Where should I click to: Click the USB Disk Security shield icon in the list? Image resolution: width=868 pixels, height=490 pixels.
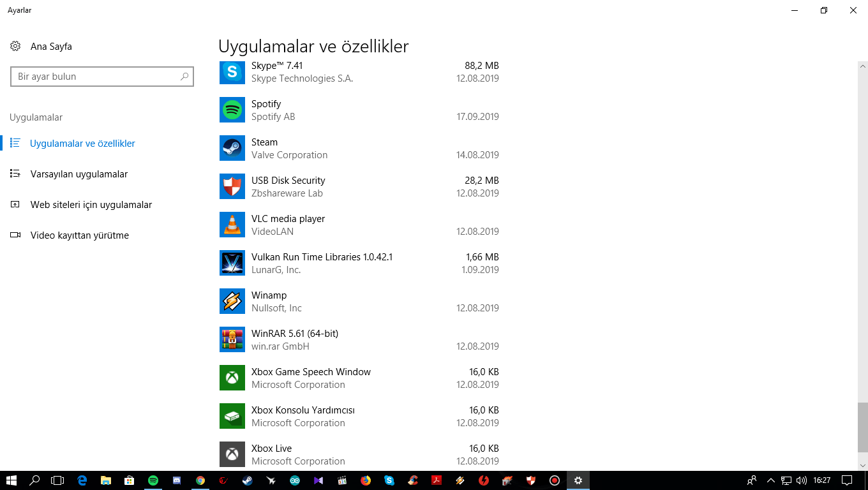point(232,186)
